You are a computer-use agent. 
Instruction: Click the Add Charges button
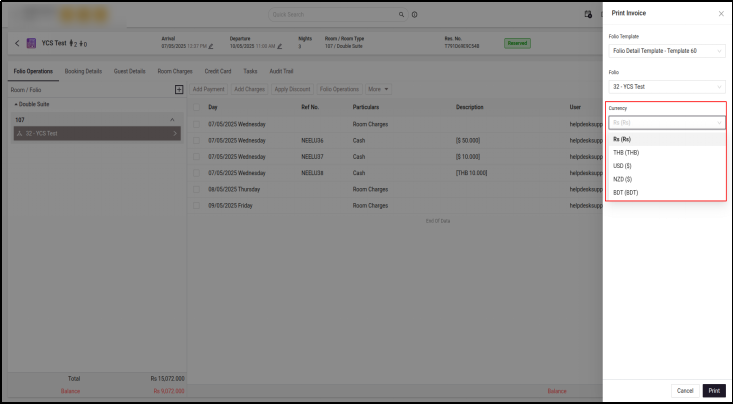pyautogui.click(x=249, y=89)
